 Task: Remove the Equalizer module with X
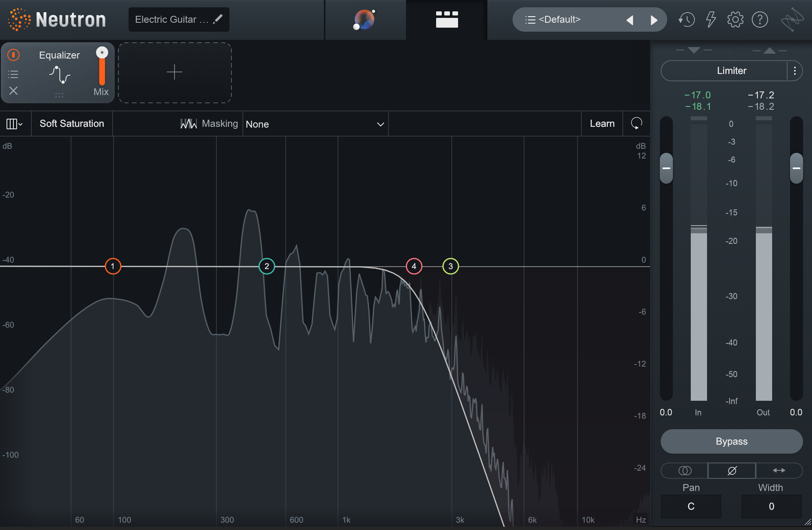[x=13, y=91]
